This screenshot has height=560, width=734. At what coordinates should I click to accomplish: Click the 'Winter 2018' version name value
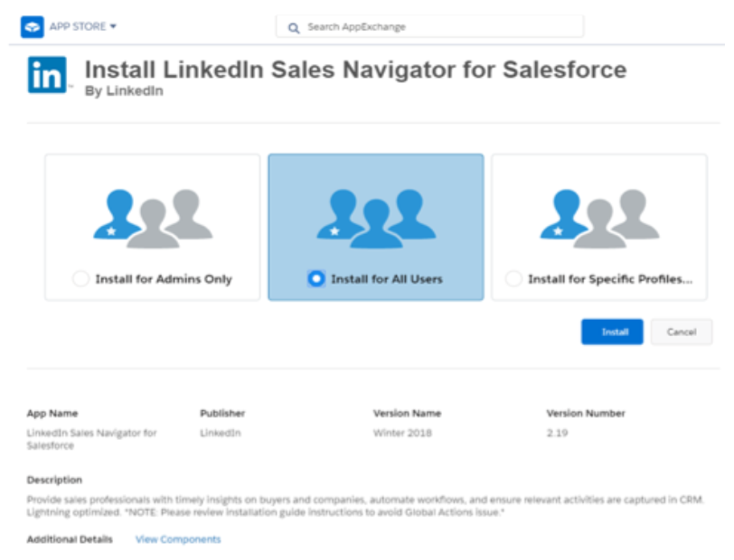coord(402,434)
